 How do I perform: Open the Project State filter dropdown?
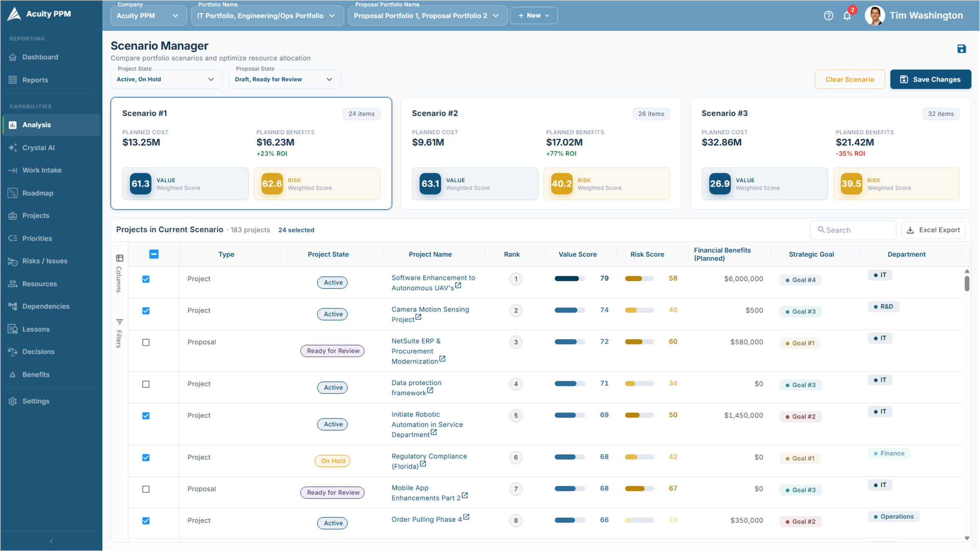166,79
